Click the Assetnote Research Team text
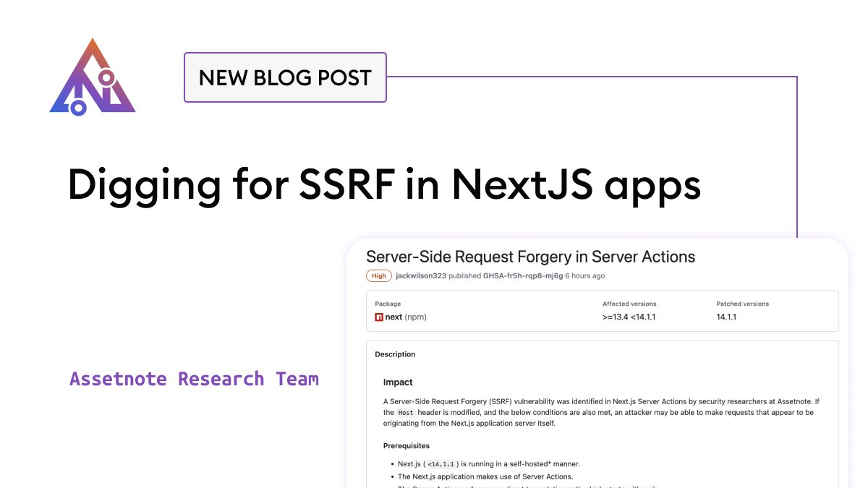Viewport: 868px width, 488px height. click(x=194, y=379)
